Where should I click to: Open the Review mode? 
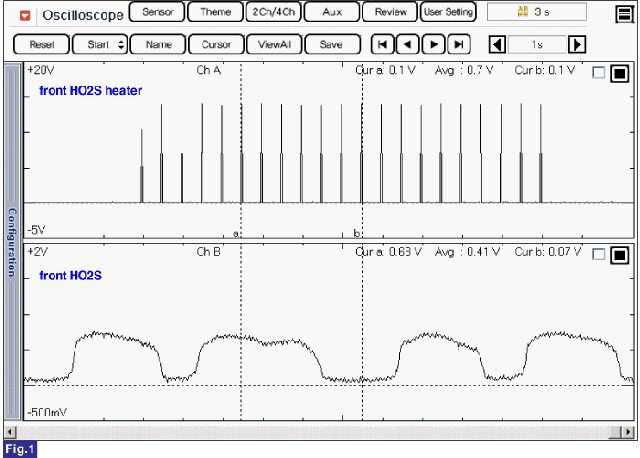click(390, 12)
